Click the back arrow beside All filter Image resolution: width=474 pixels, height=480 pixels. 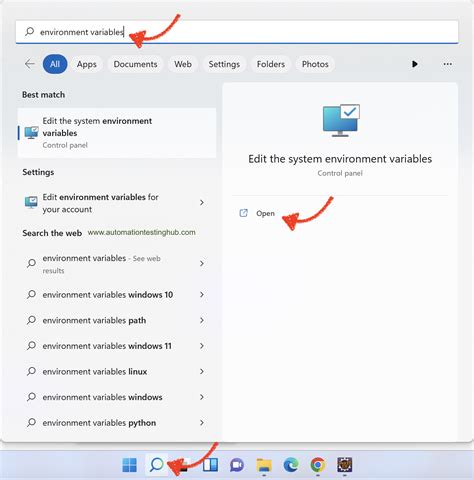coord(30,64)
